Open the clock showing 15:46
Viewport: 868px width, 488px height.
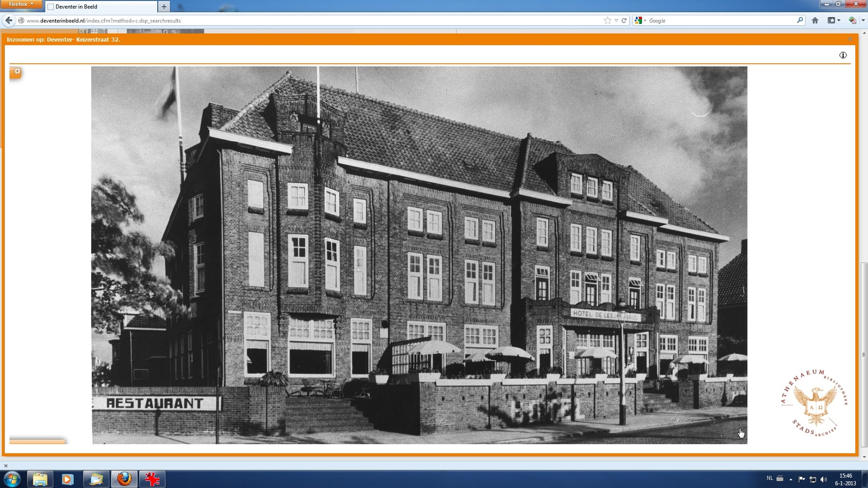[x=846, y=479]
